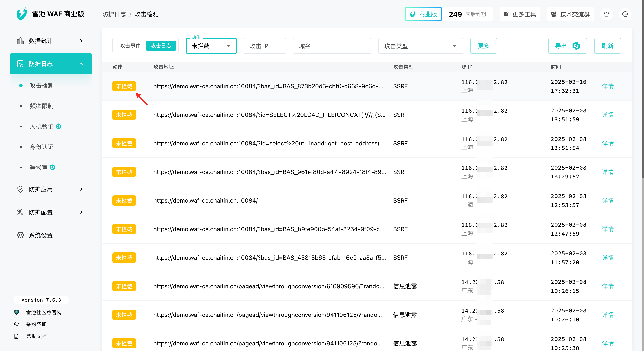Expand the 数据统计 menu chevron

click(x=81, y=41)
